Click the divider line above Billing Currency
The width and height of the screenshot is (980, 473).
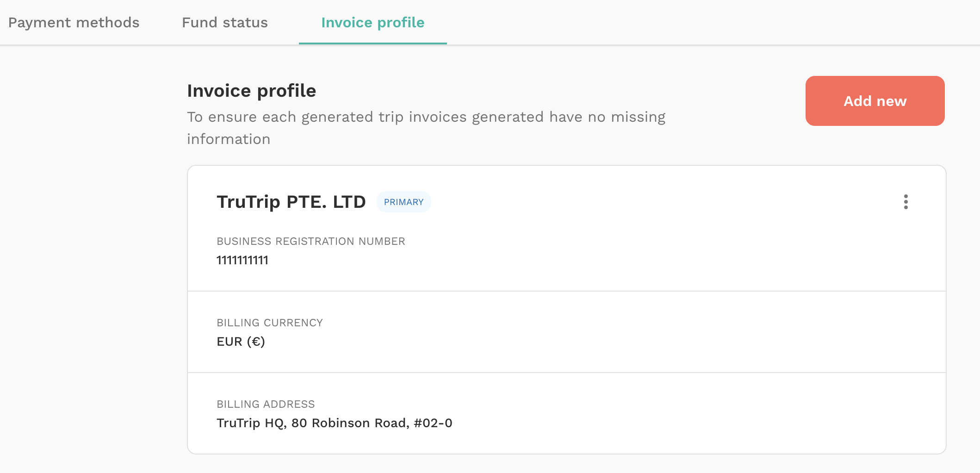point(566,291)
